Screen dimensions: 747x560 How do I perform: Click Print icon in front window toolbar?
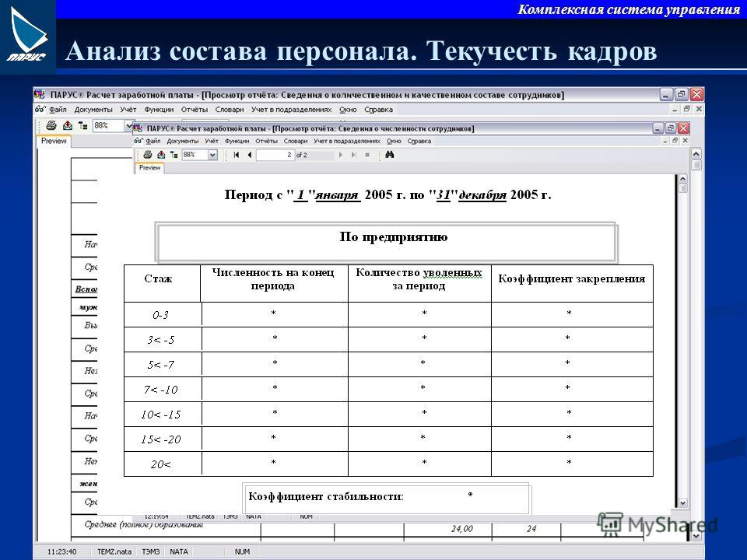147,155
